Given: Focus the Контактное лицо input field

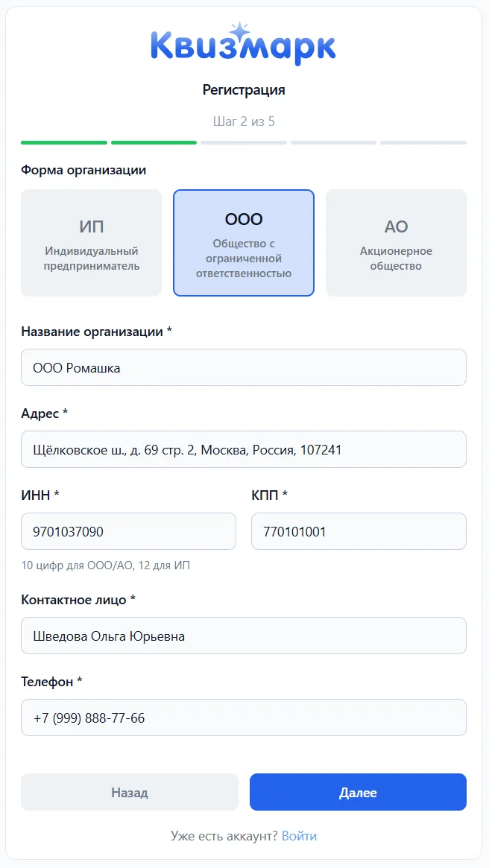Looking at the screenshot, I should 244,636.
